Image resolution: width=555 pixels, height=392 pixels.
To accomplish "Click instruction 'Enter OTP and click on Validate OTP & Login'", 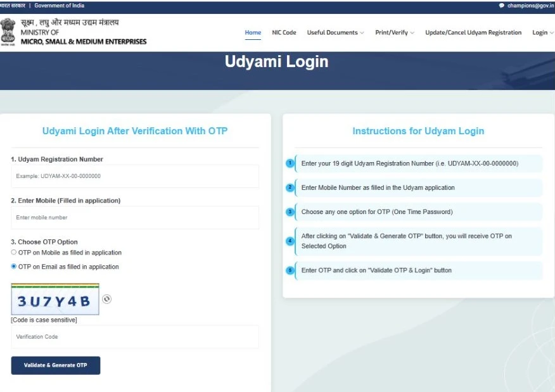I will [376, 270].
